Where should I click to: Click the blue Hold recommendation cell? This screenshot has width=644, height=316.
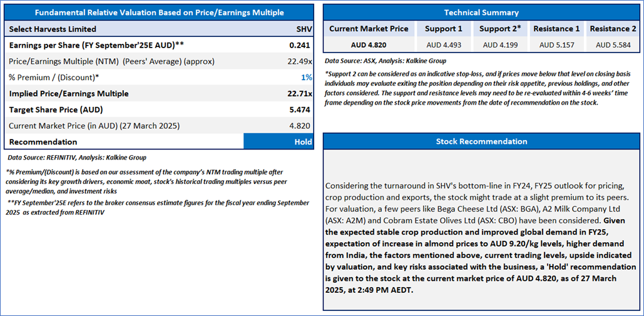click(x=279, y=142)
